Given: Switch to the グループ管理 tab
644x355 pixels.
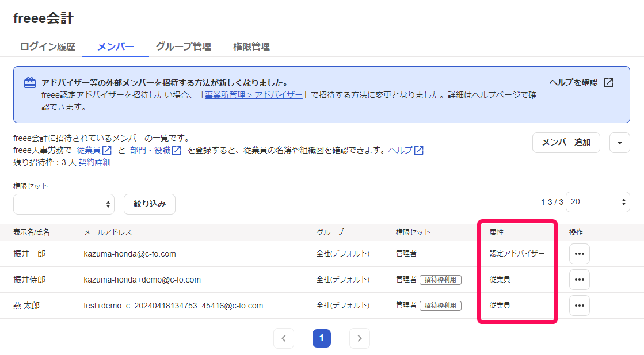Looking at the screenshot, I should tap(183, 47).
